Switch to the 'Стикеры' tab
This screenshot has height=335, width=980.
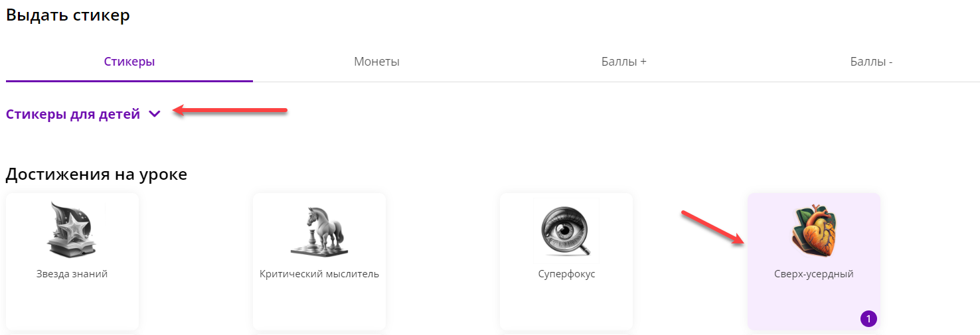tap(129, 62)
